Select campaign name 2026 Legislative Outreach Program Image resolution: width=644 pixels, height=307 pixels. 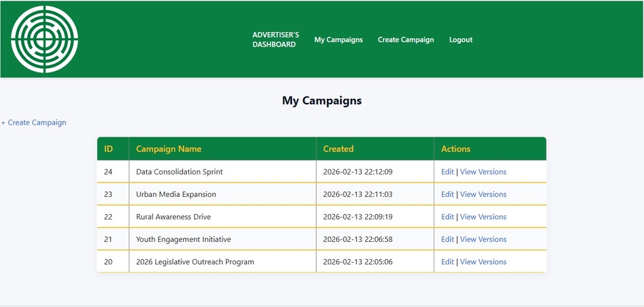pyautogui.click(x=195, y=262)
